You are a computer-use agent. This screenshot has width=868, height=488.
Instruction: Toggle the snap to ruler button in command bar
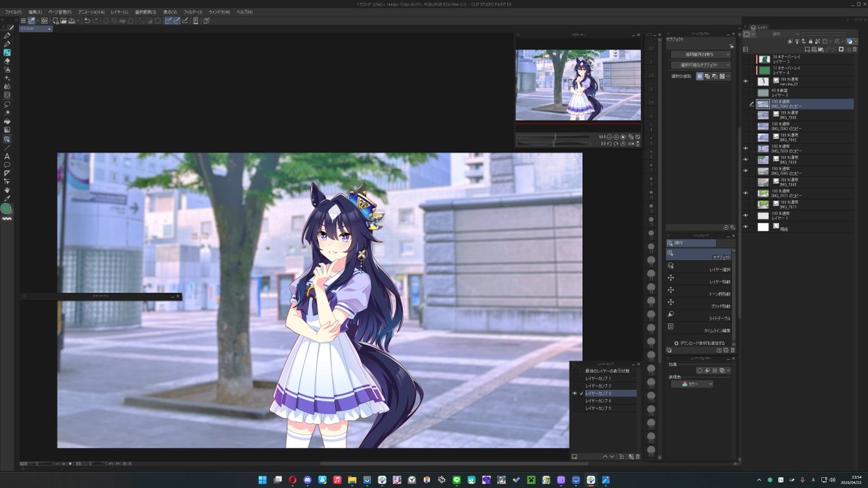(168, 20)
